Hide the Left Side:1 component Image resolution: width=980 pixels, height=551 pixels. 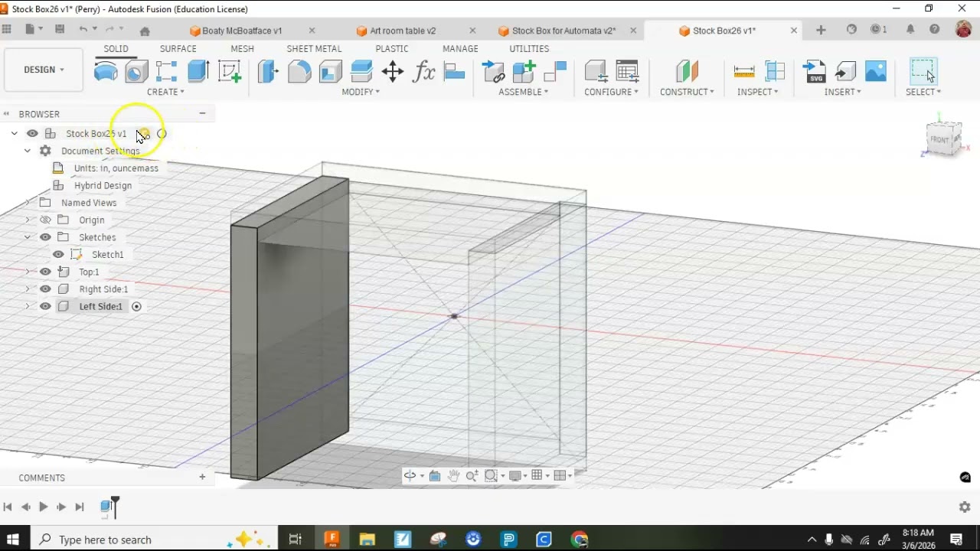(x=45, y=306)
